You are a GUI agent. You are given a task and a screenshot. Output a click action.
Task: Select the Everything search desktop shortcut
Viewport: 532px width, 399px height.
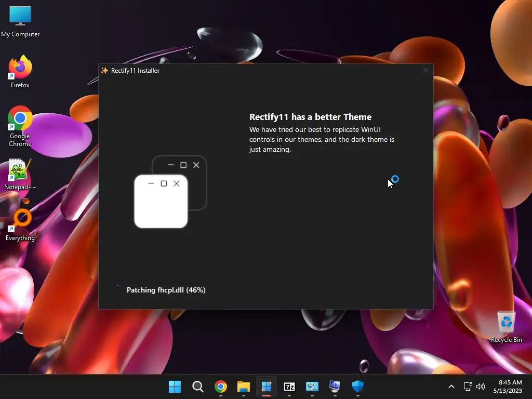click(20, 225)
